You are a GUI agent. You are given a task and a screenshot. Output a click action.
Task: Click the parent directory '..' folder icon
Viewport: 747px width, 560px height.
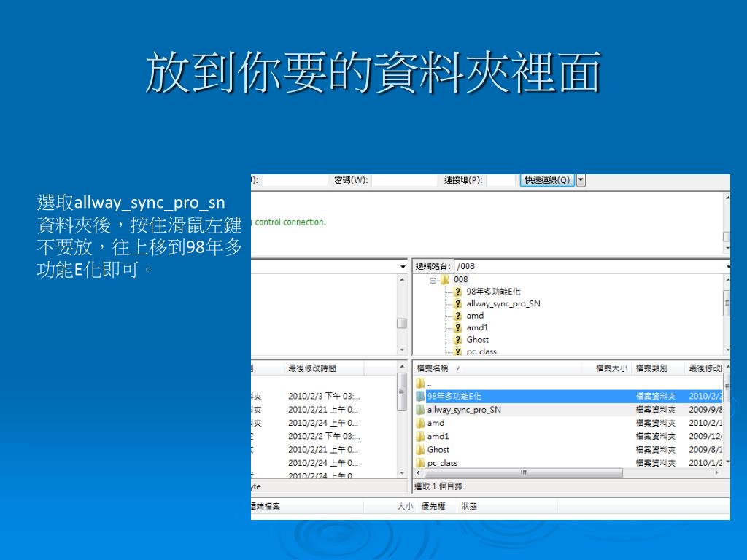coord(420,383)
